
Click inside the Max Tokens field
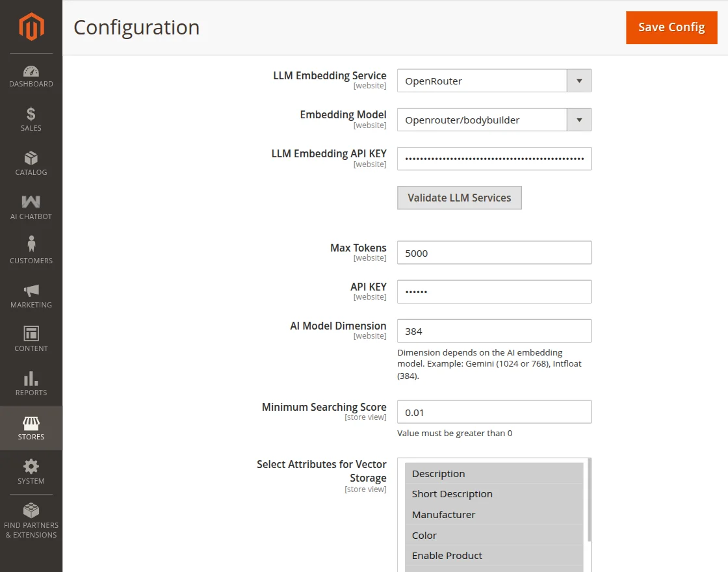(494, 252)
